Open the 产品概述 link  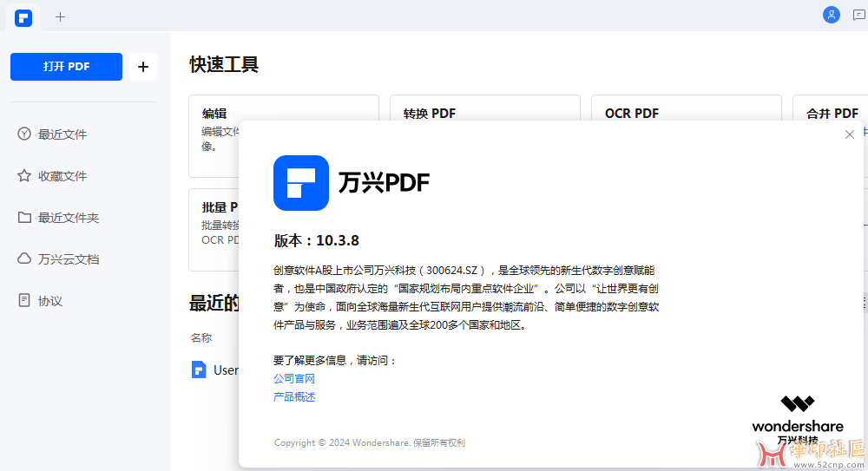[294, 396]
